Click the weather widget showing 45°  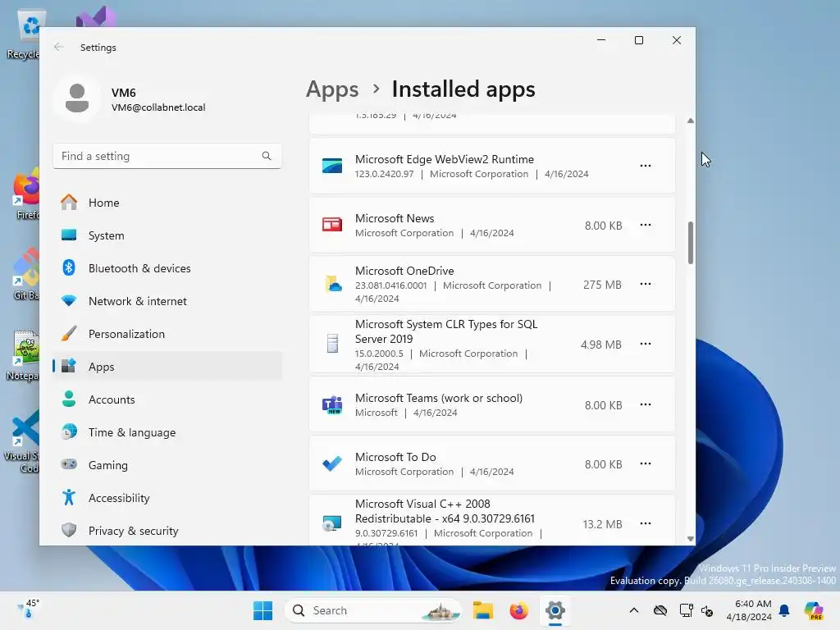point(28,609)
